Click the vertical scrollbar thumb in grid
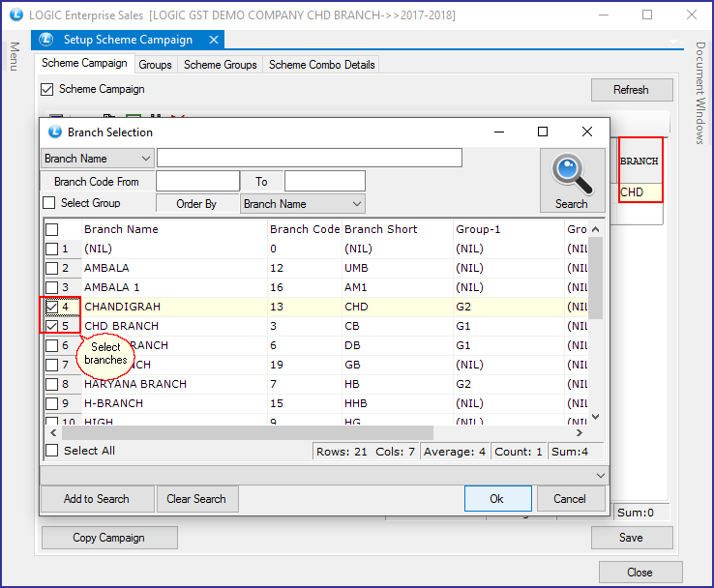Viewport: 714px width, 588px height. click(595, 278)
